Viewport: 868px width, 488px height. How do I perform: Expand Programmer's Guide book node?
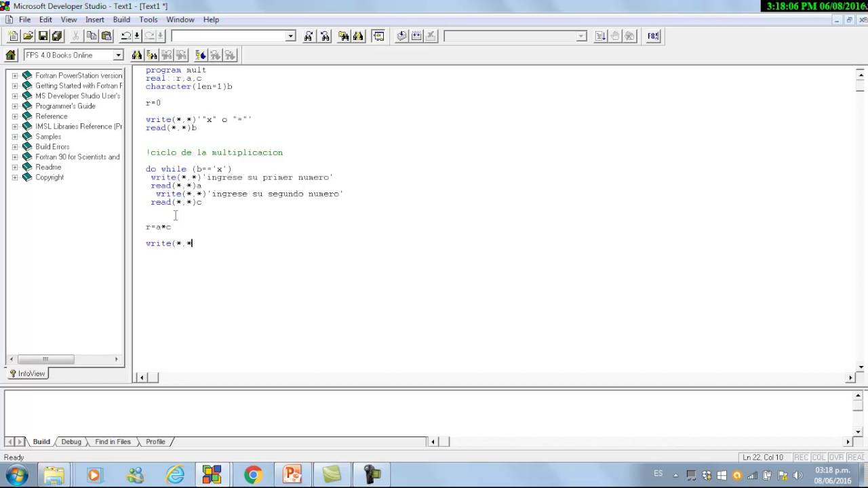click(x=15, y=106)
